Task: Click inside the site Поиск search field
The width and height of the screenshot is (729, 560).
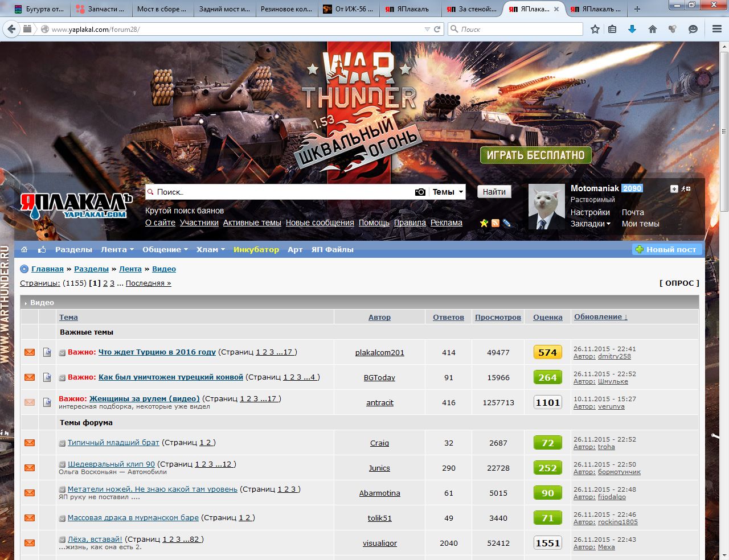Action: coord(279,192)
